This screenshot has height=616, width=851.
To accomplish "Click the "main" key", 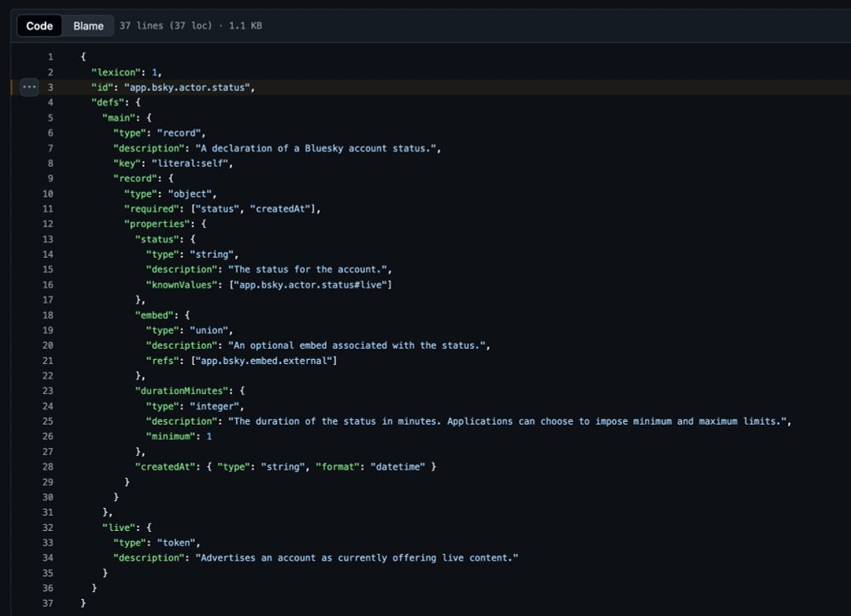I will (118, 117).
